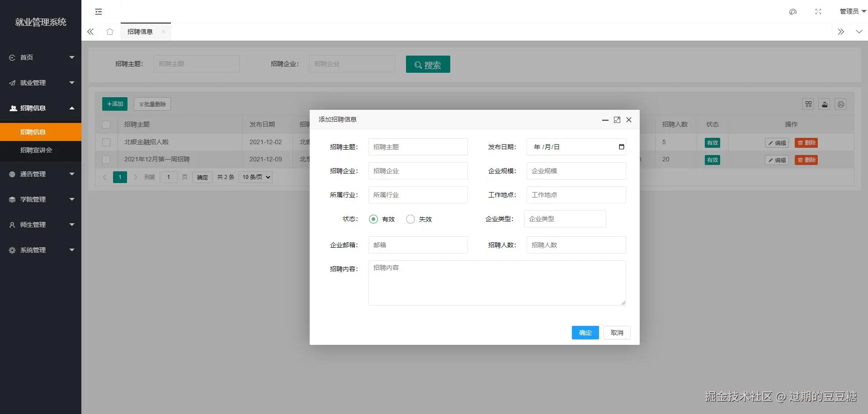Select the 有效 status radio button

[373, 219]
